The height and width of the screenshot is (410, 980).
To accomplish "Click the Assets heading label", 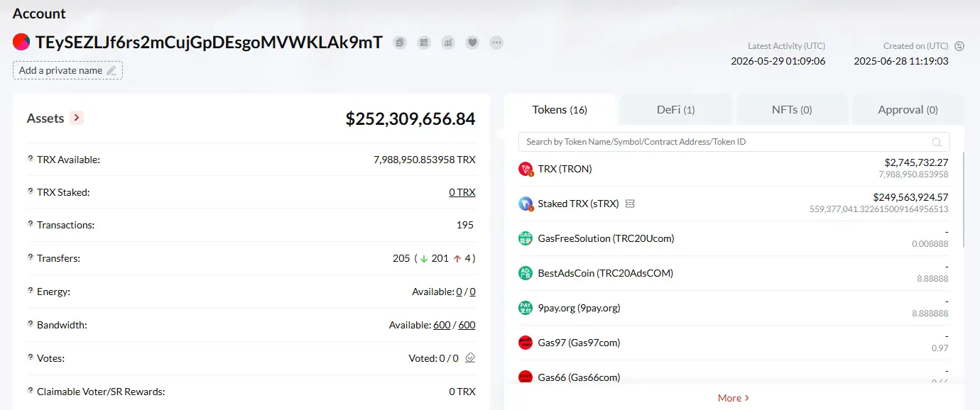I will (45, 118).
